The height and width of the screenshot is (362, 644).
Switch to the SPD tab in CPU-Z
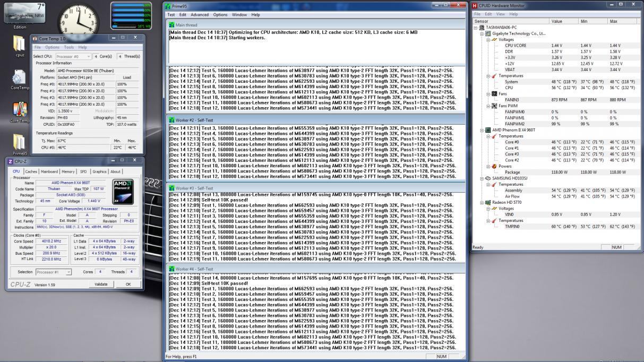83,171
